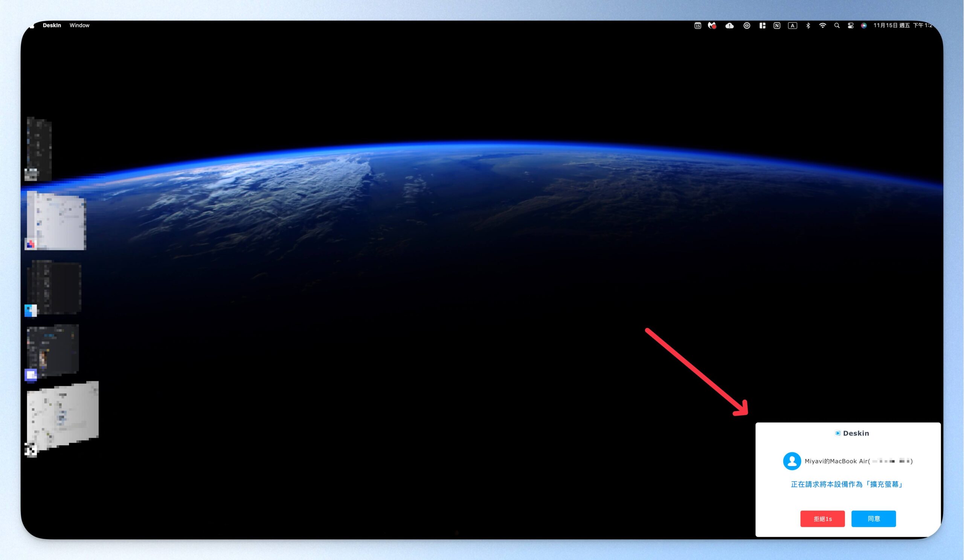The height and width of the screenshot is (560, 964).
Task: Click the blue user avatar in Deskin dialog
Action: pos(792,461)
